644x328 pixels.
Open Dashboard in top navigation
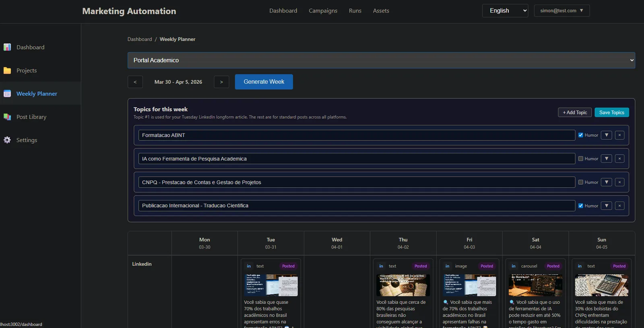pyautogui.click(x=283, y=11)
